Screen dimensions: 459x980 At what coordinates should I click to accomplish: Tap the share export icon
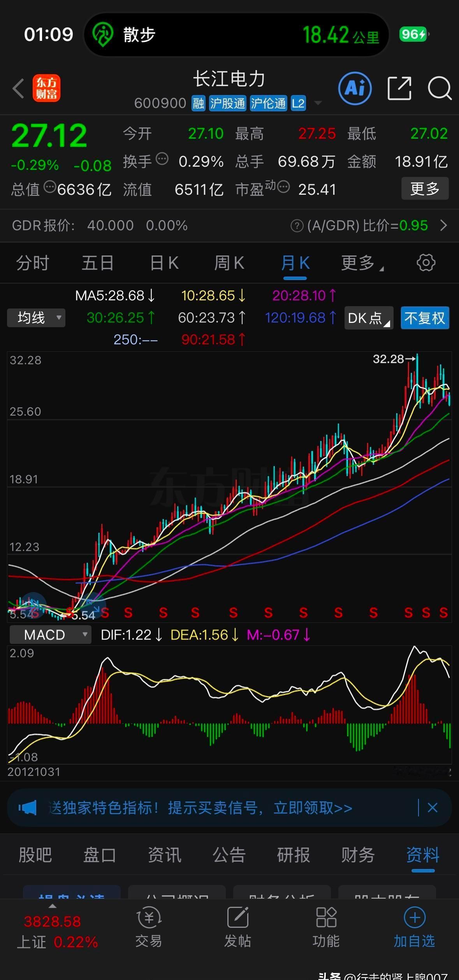coord(399,88)
